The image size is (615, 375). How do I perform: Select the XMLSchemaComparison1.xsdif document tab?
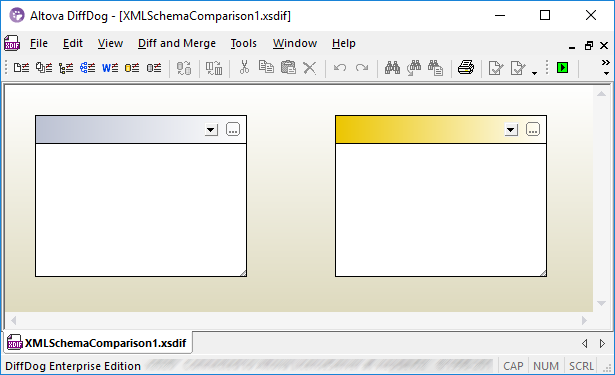[x=98, y=343]
